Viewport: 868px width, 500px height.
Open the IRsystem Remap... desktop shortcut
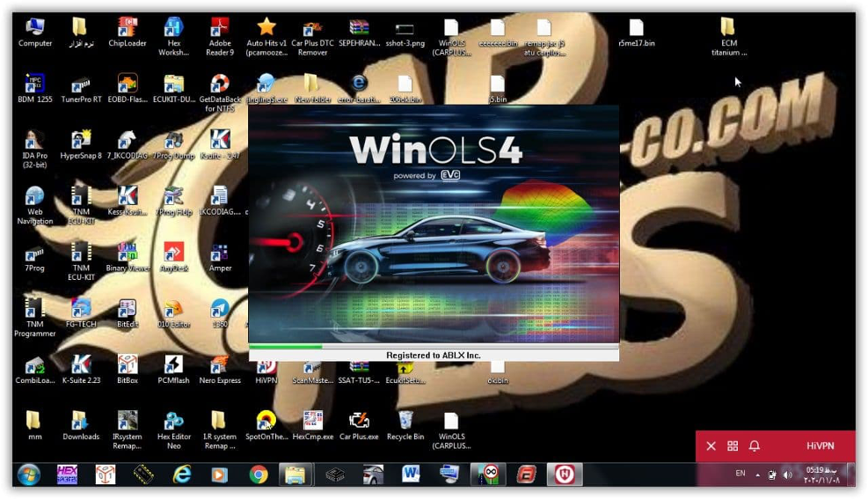point(128,430)
